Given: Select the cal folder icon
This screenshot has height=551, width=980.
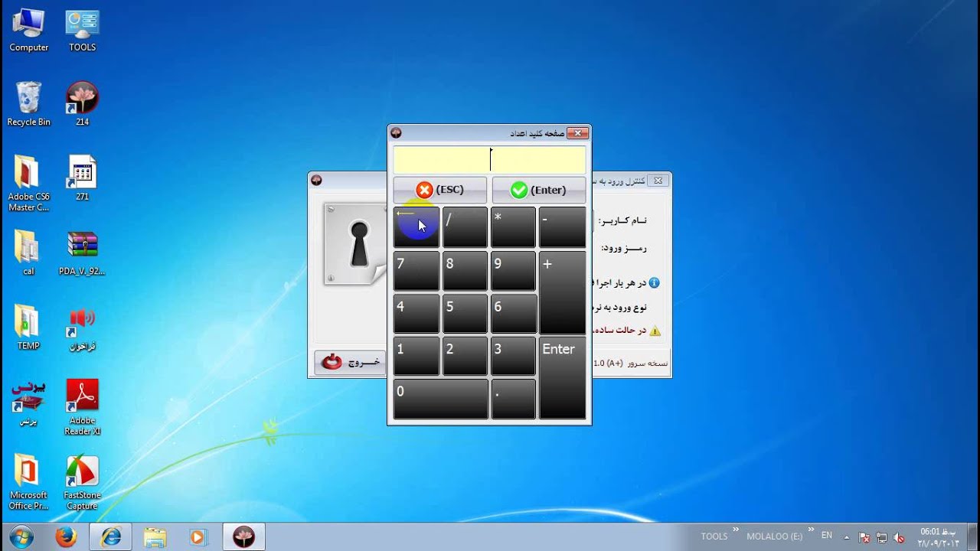Looking at the screenshot, I should click(29, 253).
